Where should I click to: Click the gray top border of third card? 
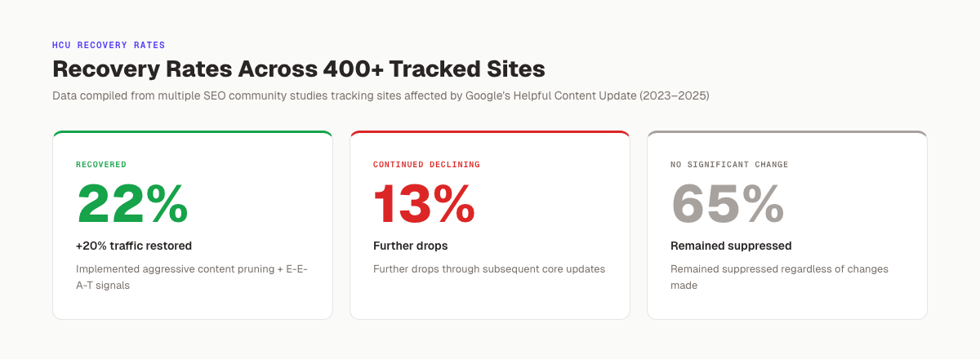click(787, 132)
